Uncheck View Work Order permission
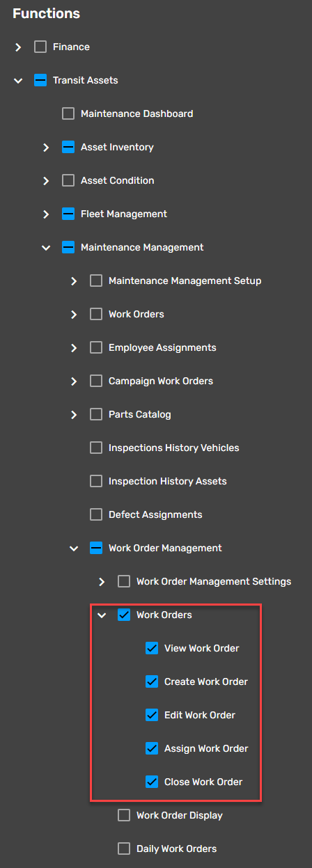This screenshot has width=312, height=868. point(152,648)
